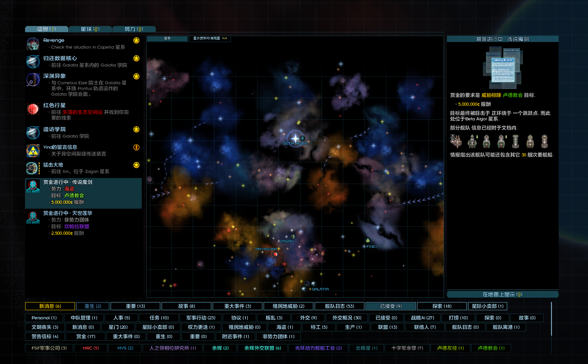Filter by 战略AI (27) tag
Screen dimensions: 588x364
coord(422,318)
